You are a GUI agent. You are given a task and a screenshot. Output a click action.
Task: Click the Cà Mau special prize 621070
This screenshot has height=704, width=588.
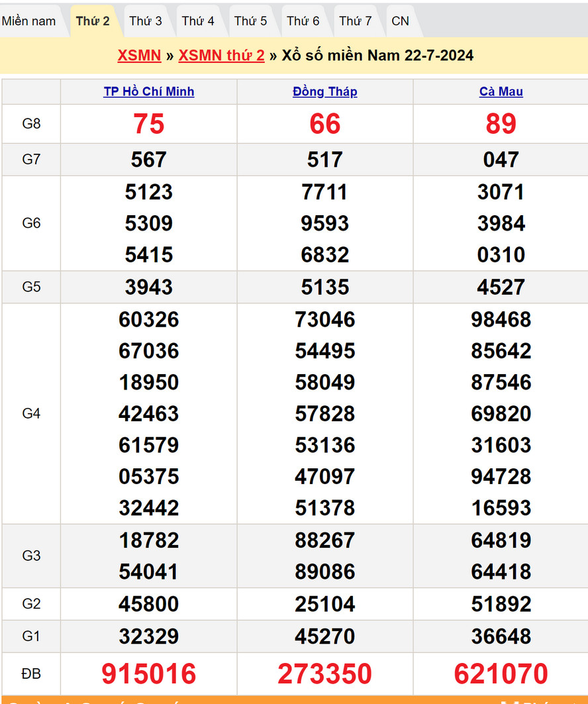point(501,674)
